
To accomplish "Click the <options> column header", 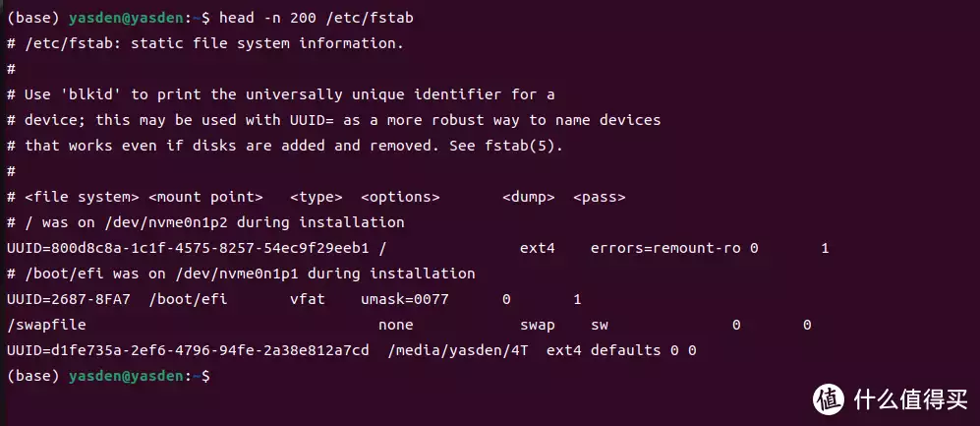I will point(401,197).
